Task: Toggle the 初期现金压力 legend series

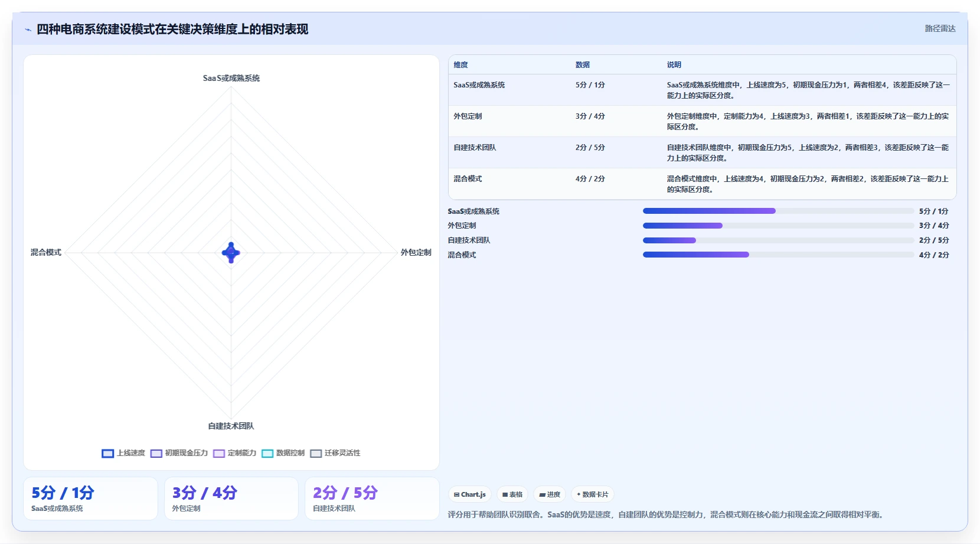Action: [179, 453]
